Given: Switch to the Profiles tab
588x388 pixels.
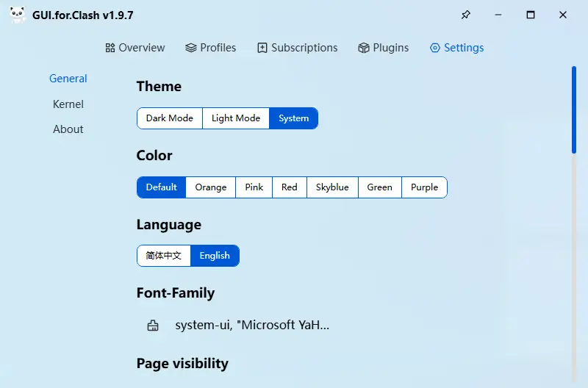Looking at the screenshot, I should (211, 48).
